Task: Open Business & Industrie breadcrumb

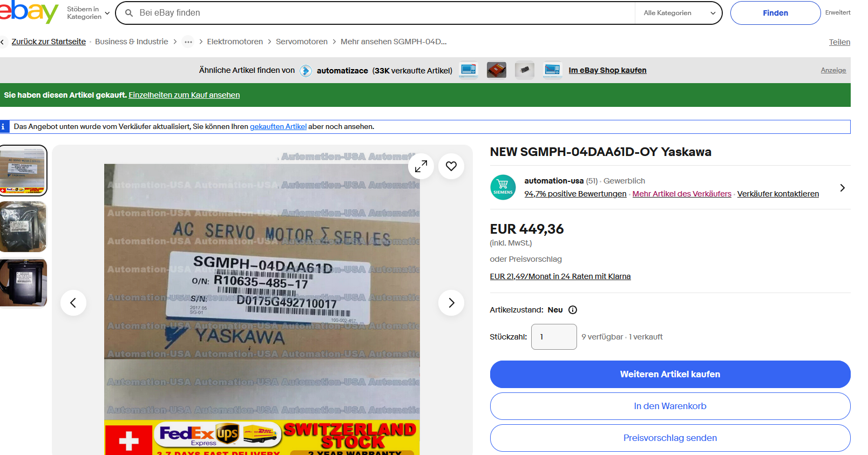Action: [x=132, y=42]
